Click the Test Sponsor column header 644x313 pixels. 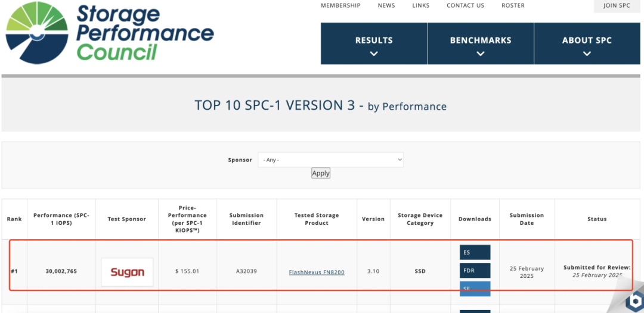point(127,219)
